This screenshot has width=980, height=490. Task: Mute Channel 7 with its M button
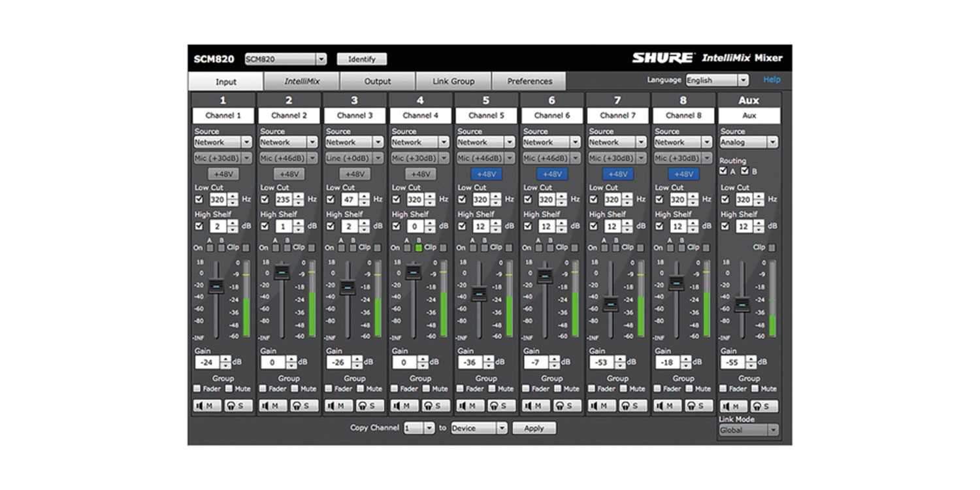point(602,406)
